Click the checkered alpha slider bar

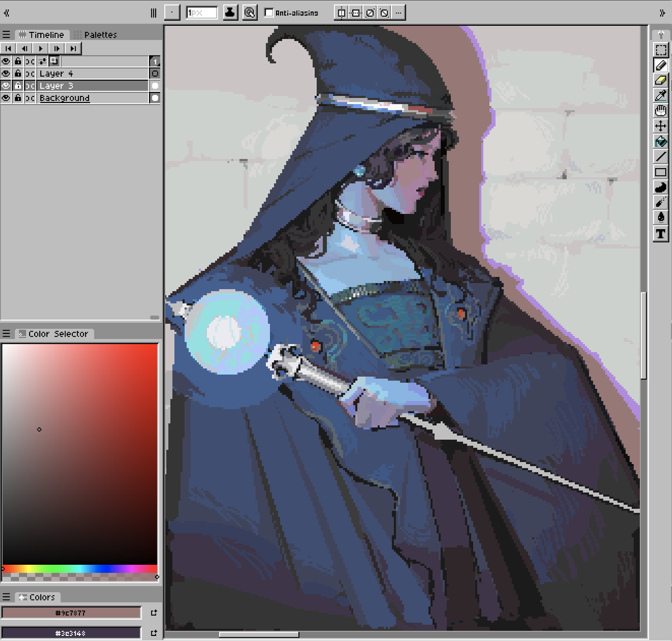coord(80,577)
